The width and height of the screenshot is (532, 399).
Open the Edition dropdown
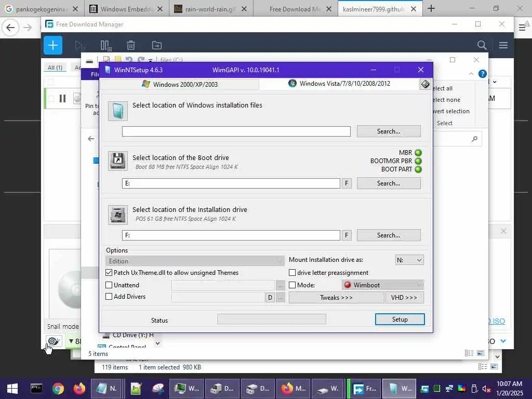coord(195,261)
